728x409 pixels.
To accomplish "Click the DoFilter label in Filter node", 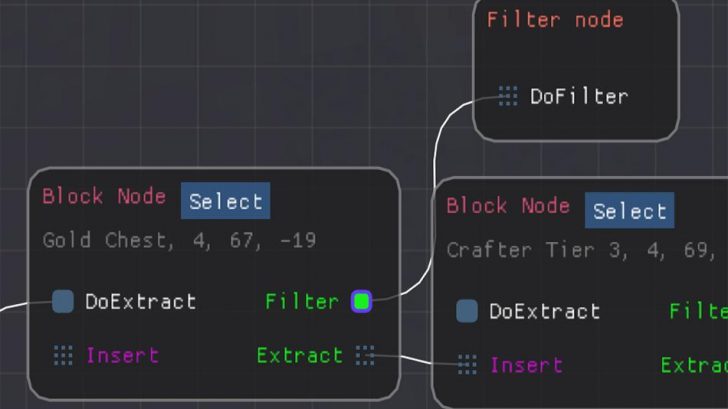I will (x=578, y=96).
